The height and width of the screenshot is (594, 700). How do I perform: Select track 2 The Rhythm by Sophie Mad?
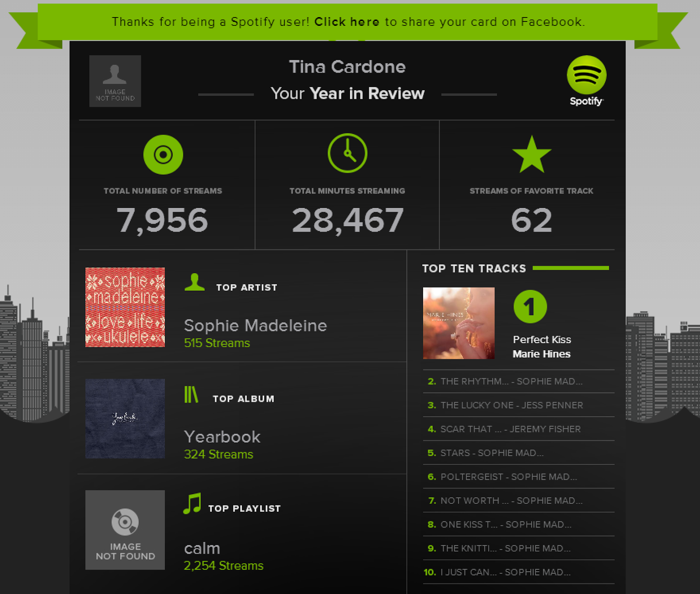pyautogui.click(x=518, y=381)
